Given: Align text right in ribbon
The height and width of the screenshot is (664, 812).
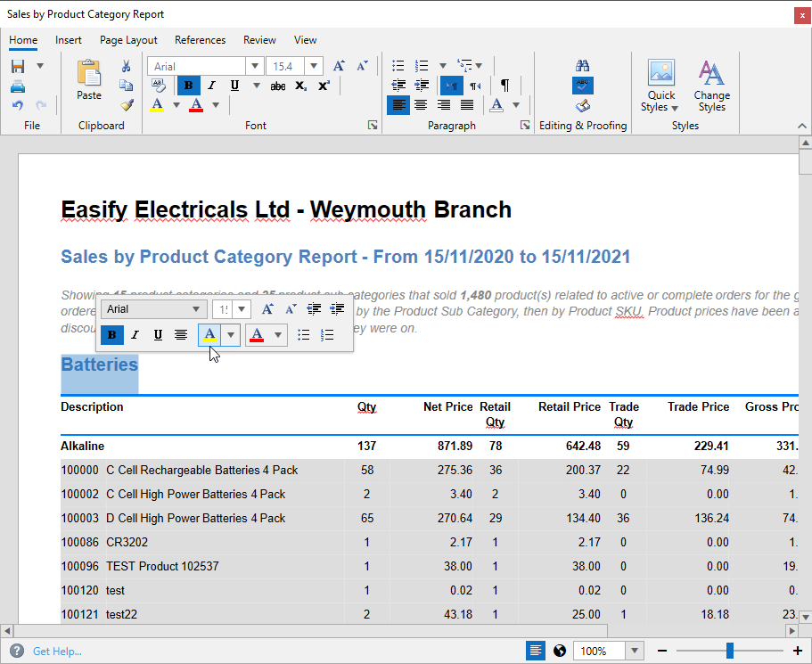Looking at the screenshot, I should (x=444, y=105).
